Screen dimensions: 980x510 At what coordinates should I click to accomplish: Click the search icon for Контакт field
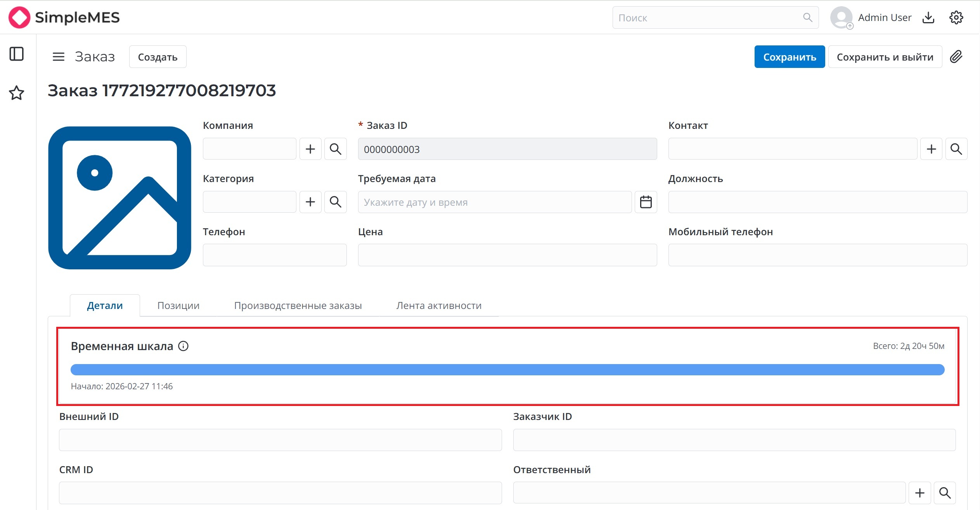point(956,149)
